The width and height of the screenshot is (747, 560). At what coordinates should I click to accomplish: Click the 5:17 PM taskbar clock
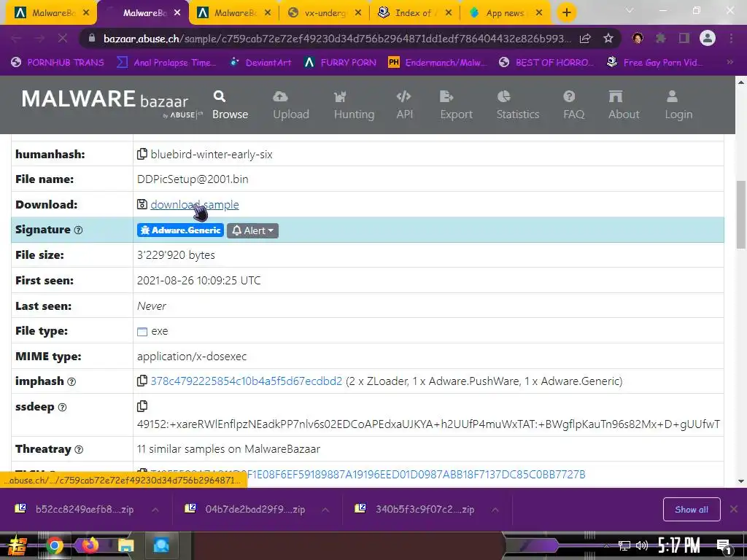[x=679, y=545]
